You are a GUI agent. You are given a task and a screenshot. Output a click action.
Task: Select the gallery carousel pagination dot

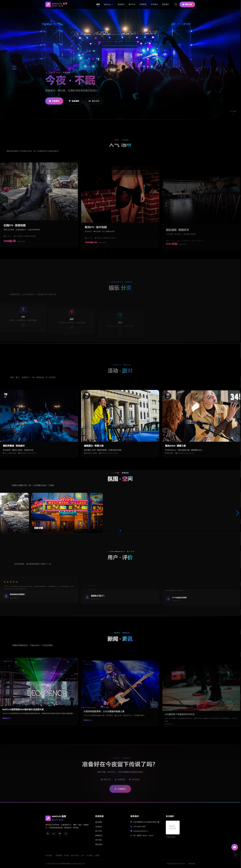click(120, 531)
